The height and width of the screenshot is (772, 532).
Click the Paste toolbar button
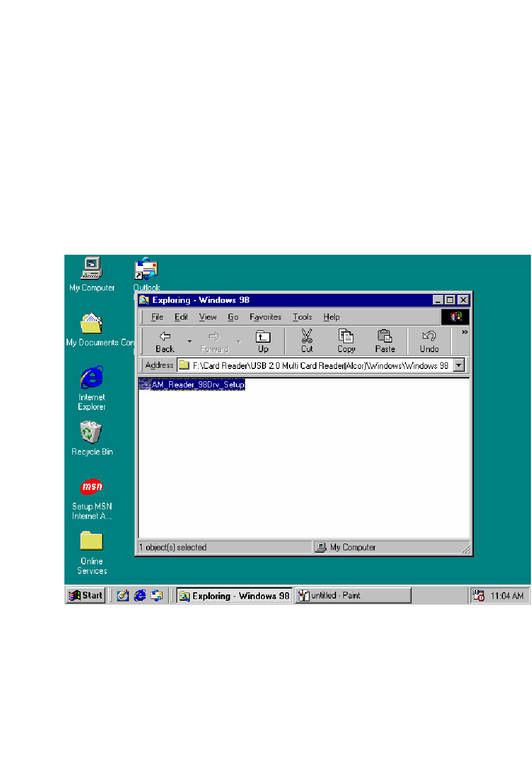click(x=385, y=341)
